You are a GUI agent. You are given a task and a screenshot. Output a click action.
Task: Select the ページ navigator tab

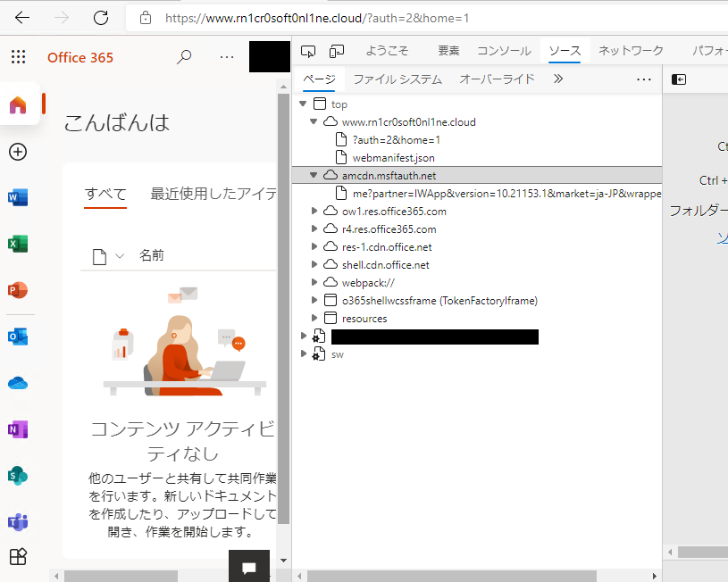tap(319, 79)
